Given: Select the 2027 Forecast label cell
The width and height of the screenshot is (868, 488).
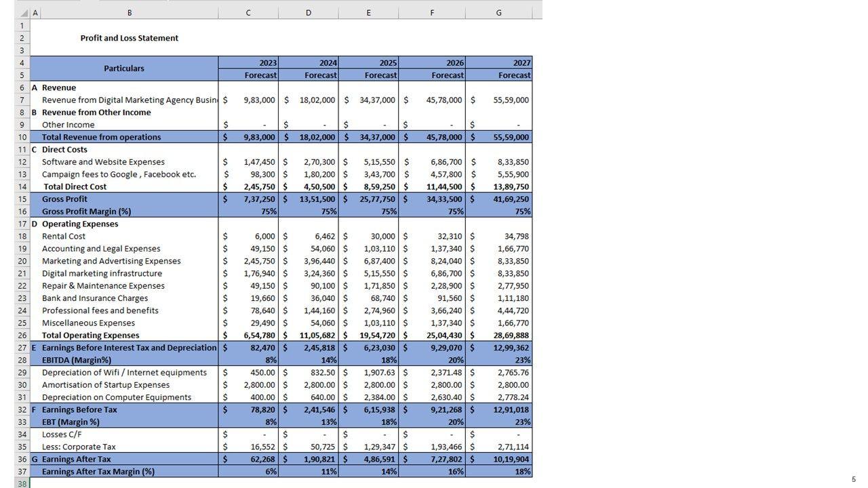Looking at the screenshot, I should 498,75.
